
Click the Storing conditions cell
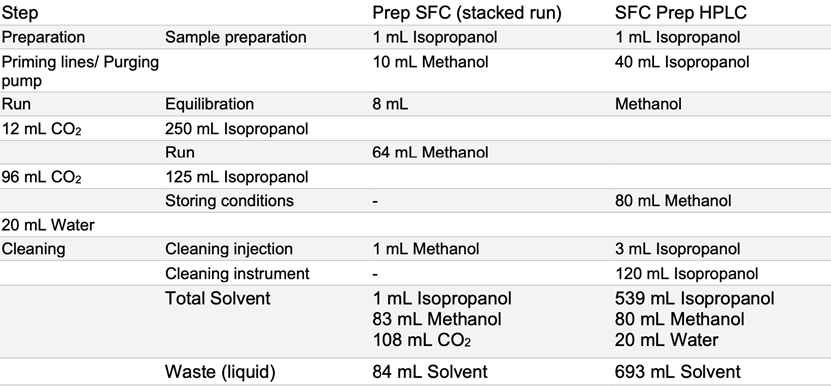[229, 201]
